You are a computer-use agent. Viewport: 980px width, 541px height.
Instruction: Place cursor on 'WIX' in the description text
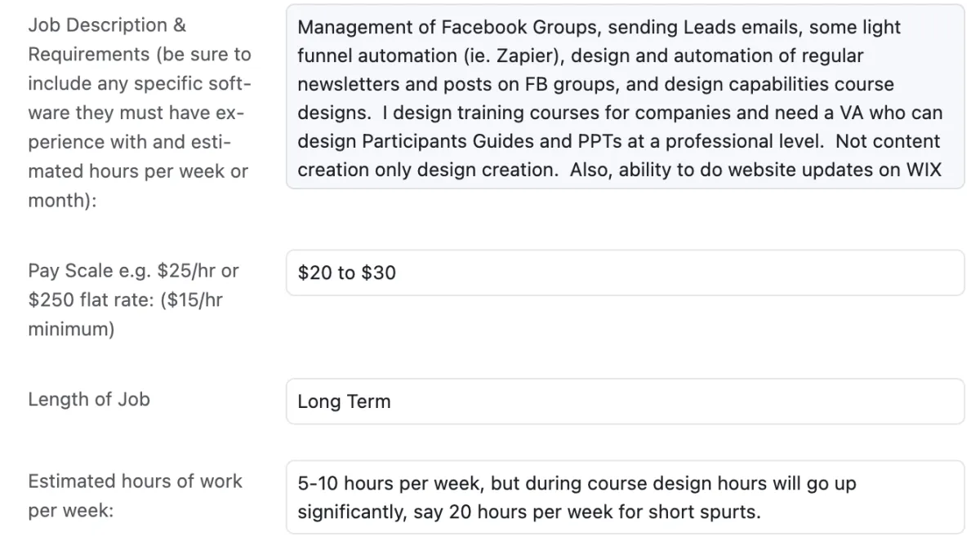(922, 170)
